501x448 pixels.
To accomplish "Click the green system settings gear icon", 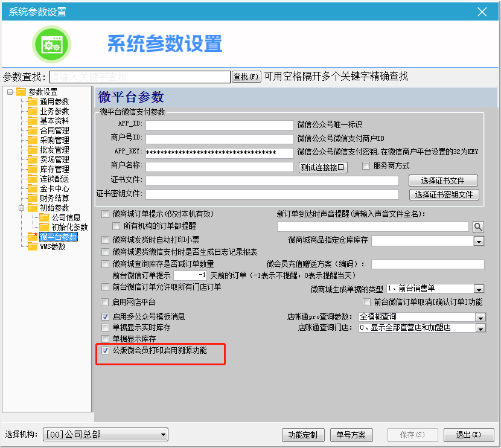I will click(x=51, y=45).
